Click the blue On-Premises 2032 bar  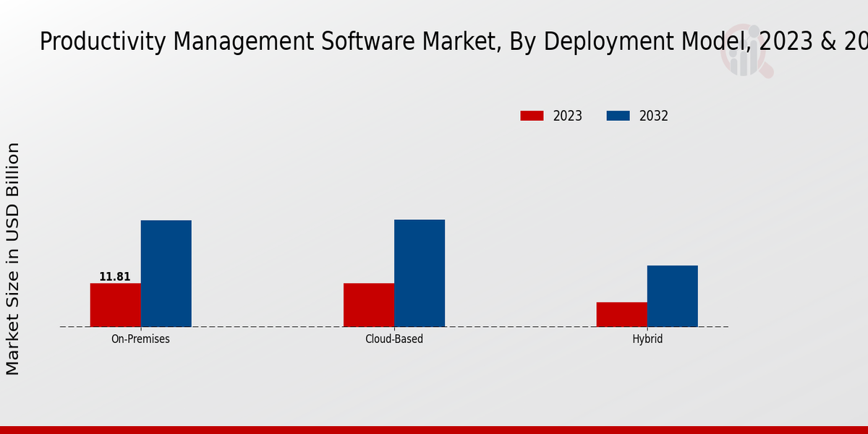(x=165, y=273)
